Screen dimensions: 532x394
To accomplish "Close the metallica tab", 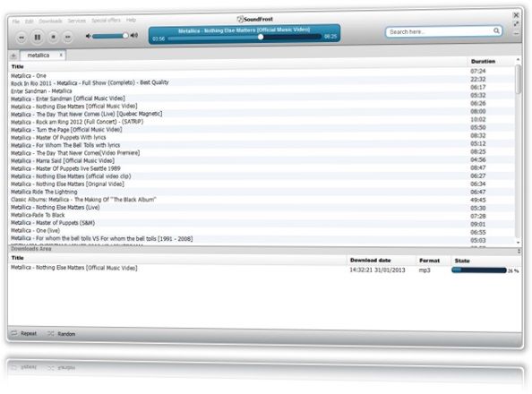I will point(61,55).
